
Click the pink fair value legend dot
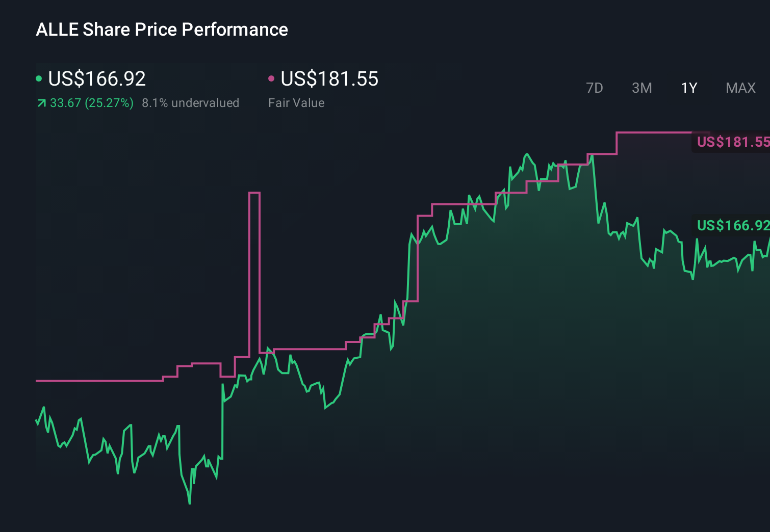pos(271,78)
